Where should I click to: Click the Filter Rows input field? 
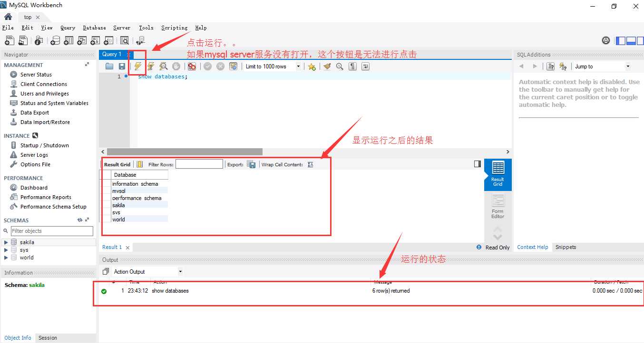tap(199, 164)
